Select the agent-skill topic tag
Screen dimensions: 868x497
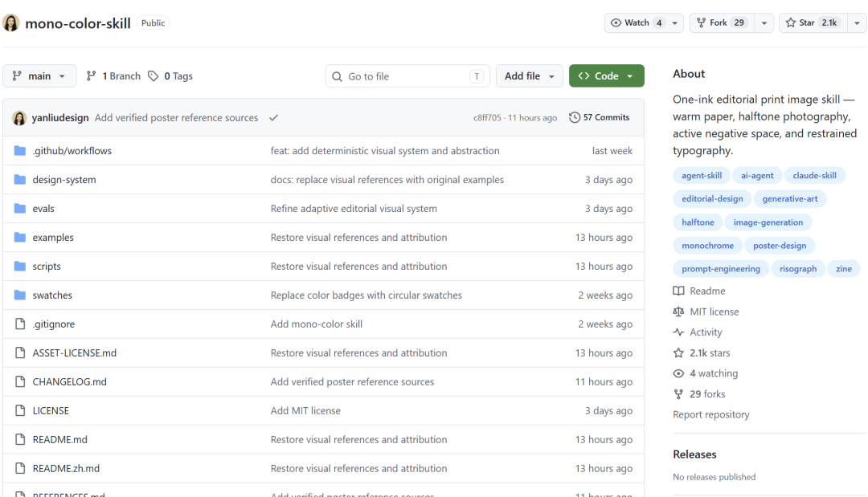pyautogui.click(x=702, y=176)
